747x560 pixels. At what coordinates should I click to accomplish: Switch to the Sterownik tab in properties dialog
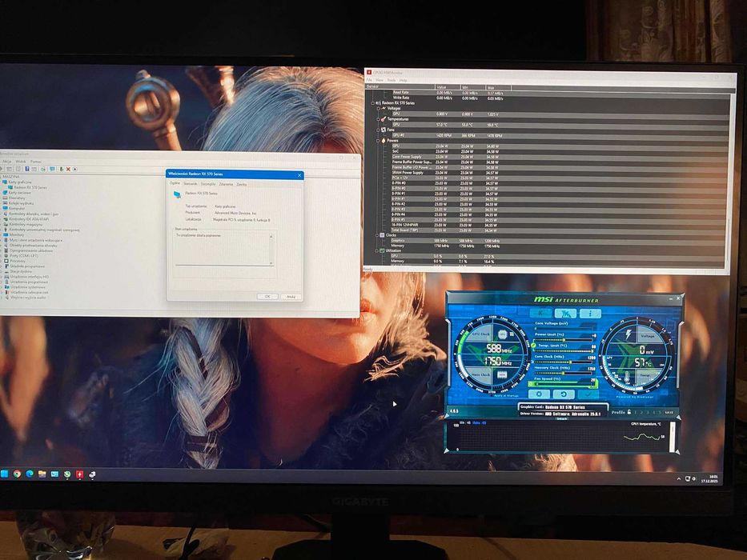pyautogui.click(x=190, y=184)
